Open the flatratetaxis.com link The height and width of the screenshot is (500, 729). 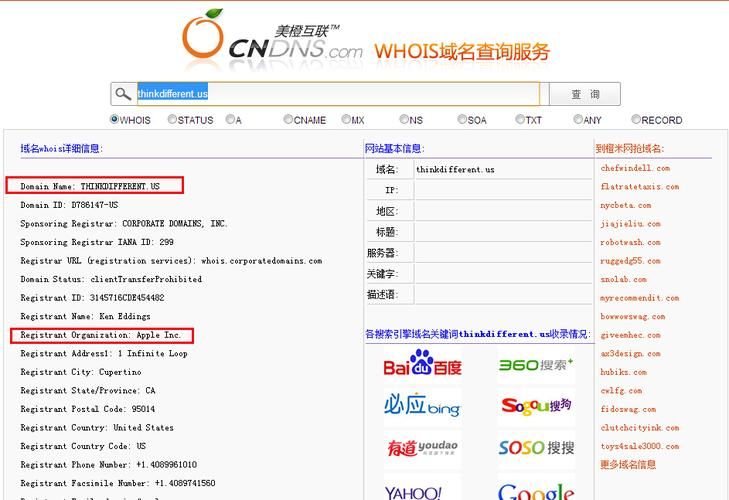coord(640,187)
